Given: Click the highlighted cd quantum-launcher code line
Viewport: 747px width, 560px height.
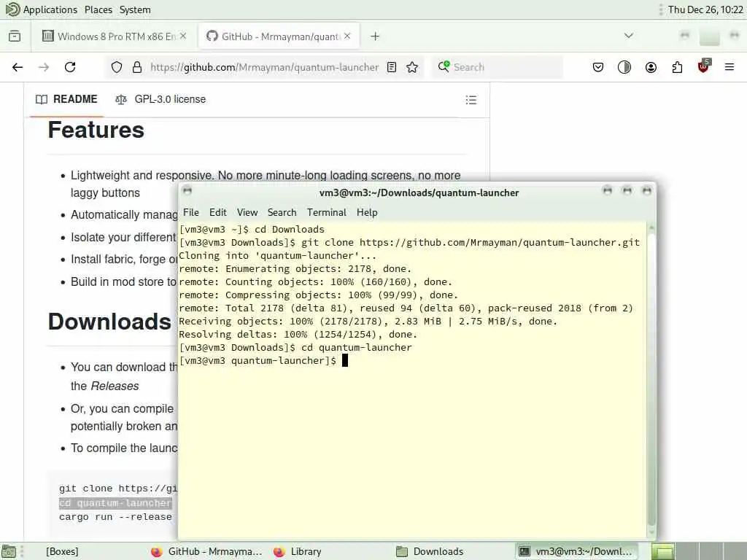Looking at the screenshot, I should tap(115, 503).
